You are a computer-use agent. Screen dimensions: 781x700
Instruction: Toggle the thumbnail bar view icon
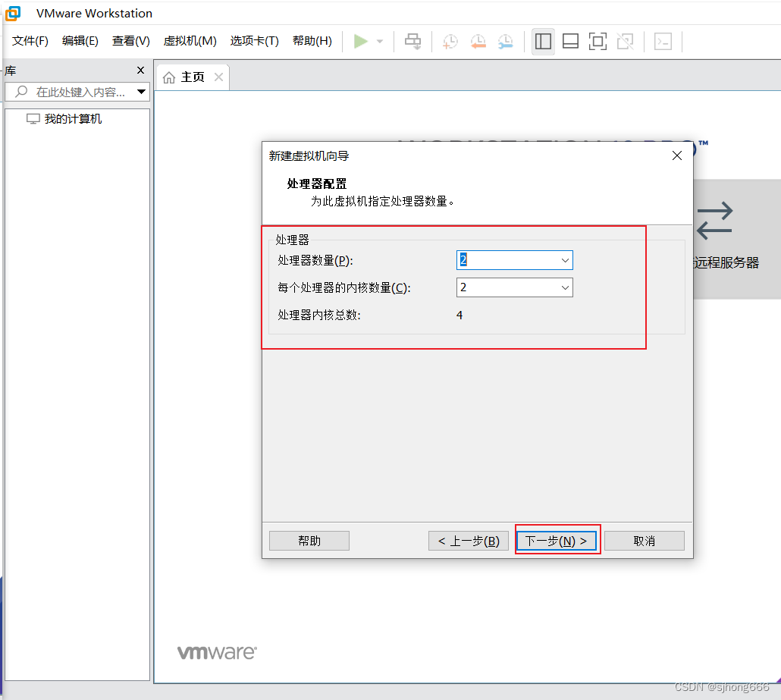pyautogui.click(x=570, y=42)
